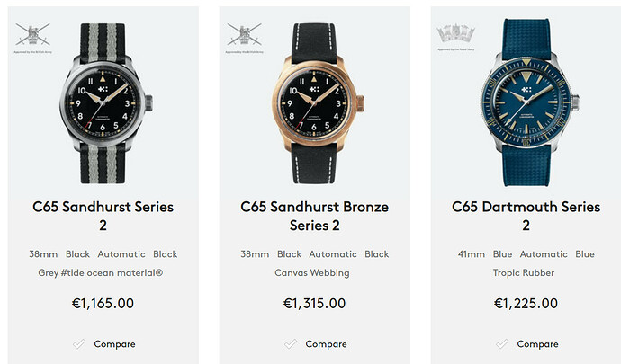Click the €1,165.00 price
Screen dimensions: 621x364
pos(103,304)
